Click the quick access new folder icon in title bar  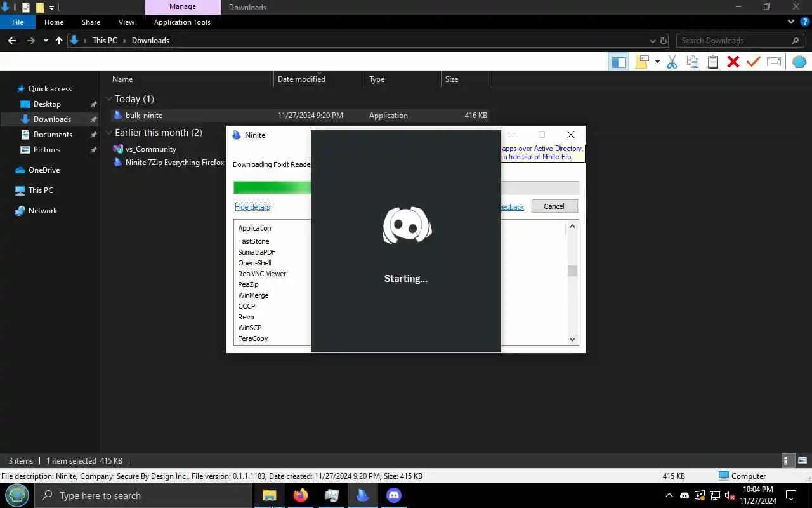(39, 8)
